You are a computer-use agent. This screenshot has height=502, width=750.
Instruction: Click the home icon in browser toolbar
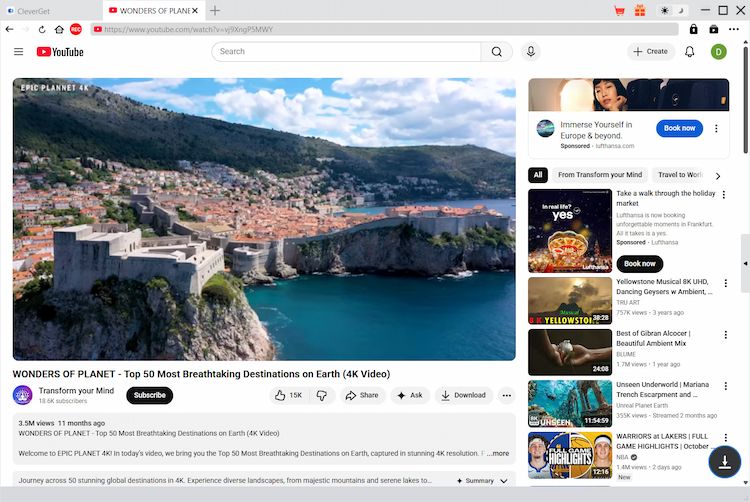(59, 29)
